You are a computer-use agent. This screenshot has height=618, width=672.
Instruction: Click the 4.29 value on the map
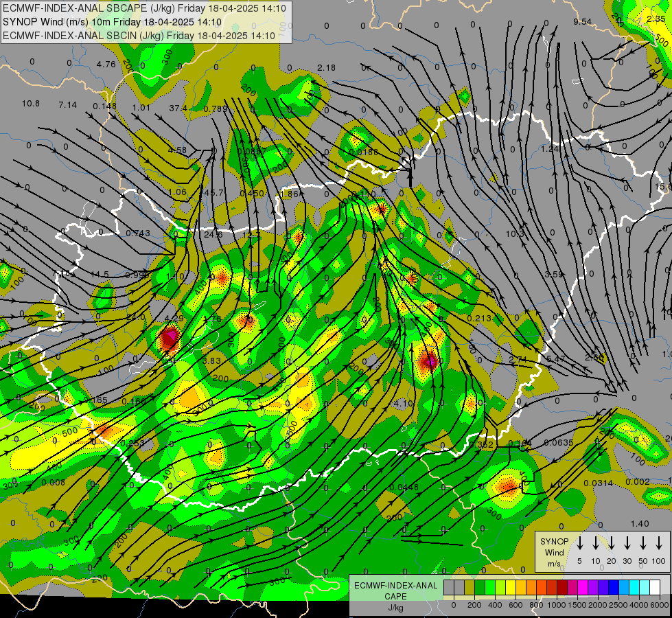pos(174,318)
